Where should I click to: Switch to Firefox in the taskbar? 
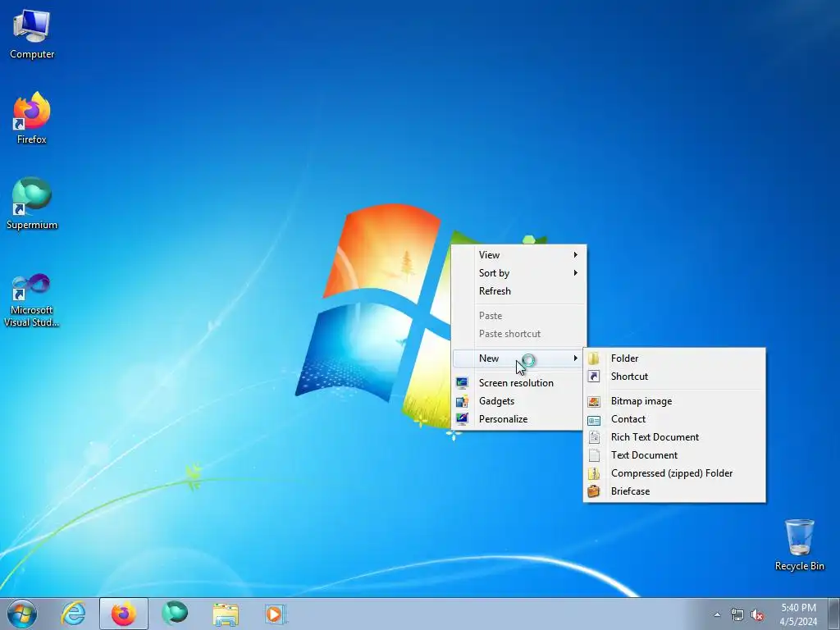(x=124, y=614)
